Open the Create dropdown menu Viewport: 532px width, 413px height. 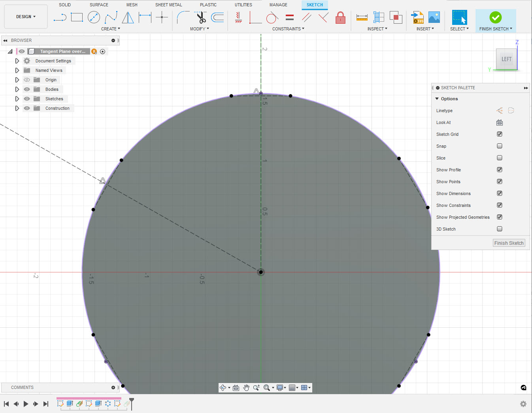tap(111, 28)
